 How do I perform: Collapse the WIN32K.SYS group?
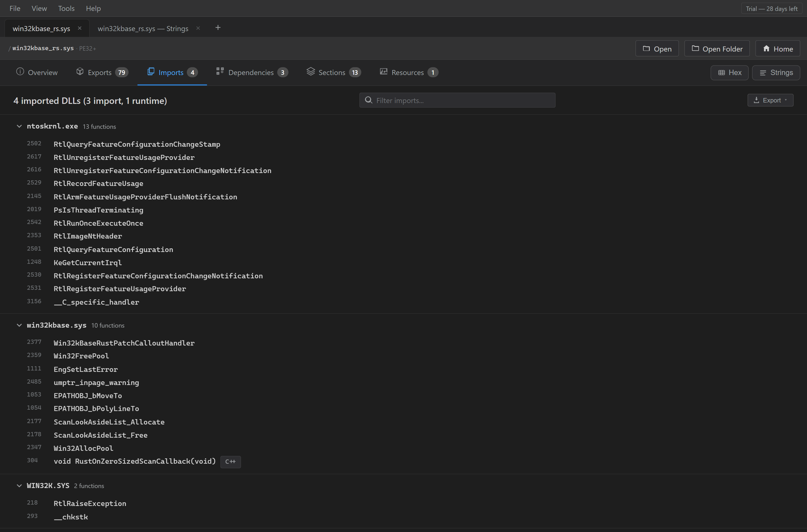pyautogui.click(x=19, y=486)
